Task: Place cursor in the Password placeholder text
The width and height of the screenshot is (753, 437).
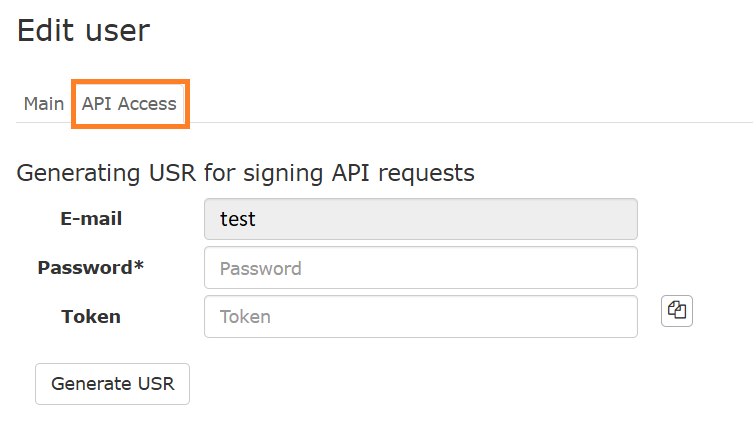Action: pos(260,268)
